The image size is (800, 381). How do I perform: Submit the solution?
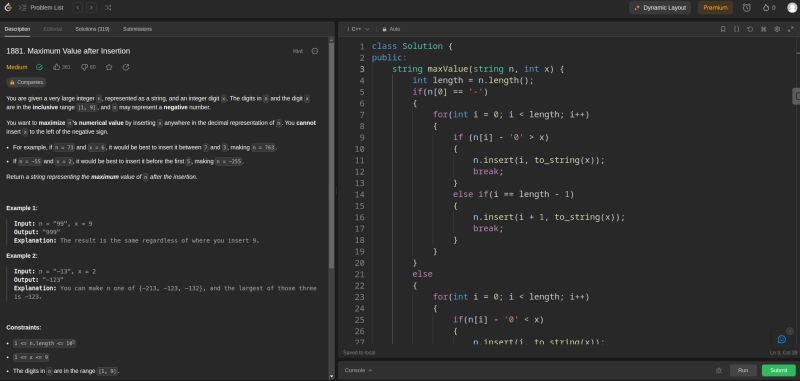[x=779, y=370]
